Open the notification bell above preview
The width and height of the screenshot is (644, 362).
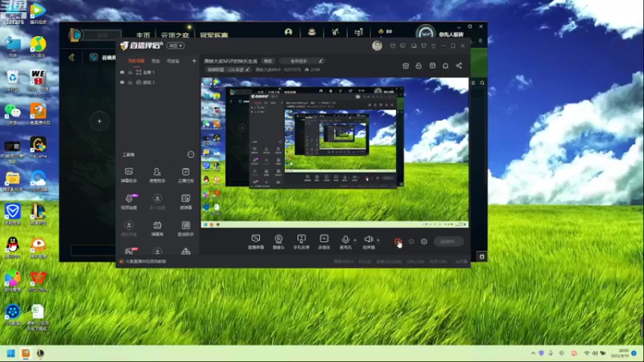tap(445, 66)
